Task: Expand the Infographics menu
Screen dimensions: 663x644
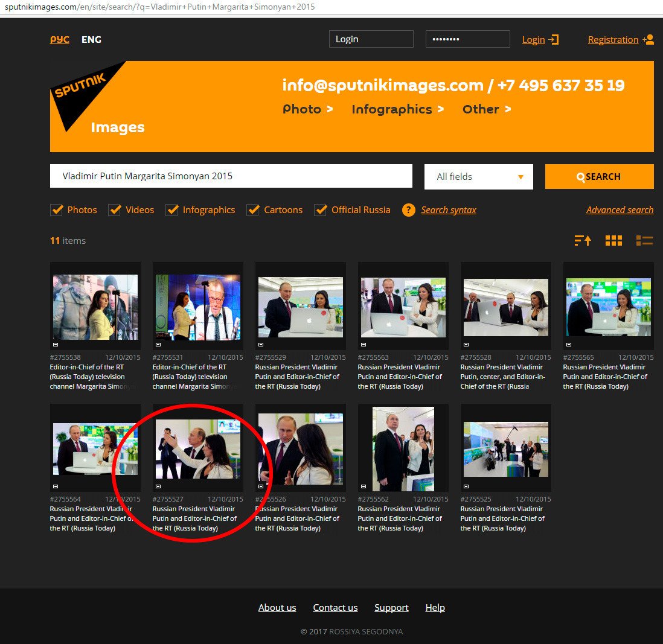Action: pyautogui.click(x=397, y=109)
